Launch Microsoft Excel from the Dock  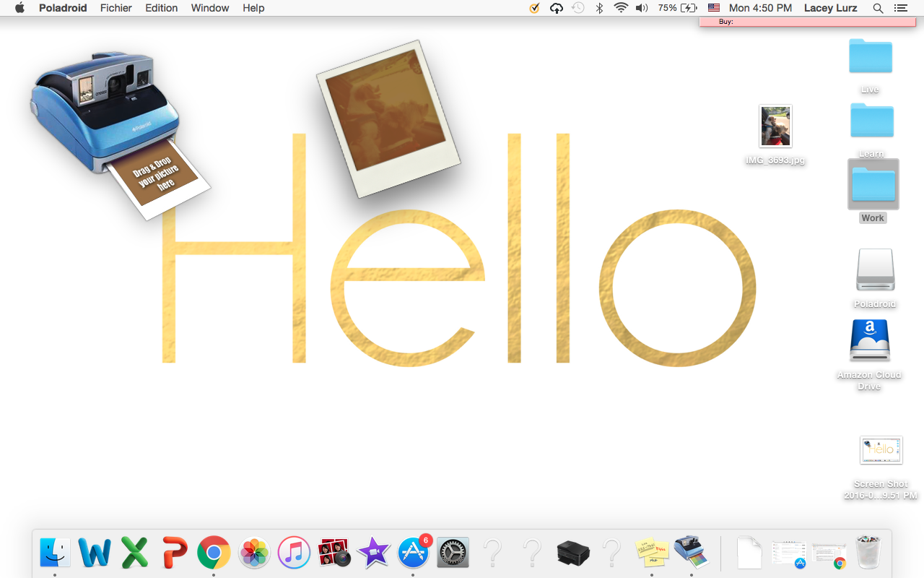click(x=134, y=553)
